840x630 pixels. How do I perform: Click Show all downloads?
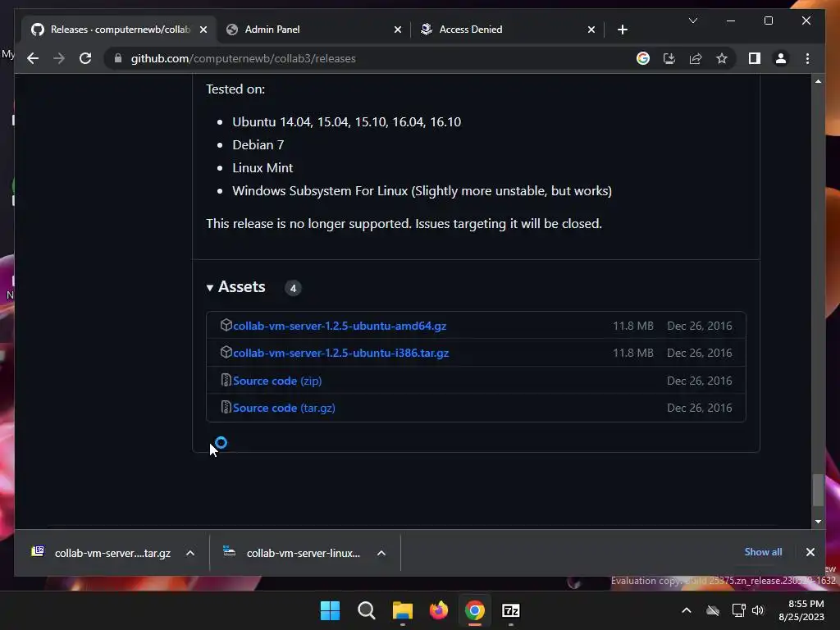point(763,552)
